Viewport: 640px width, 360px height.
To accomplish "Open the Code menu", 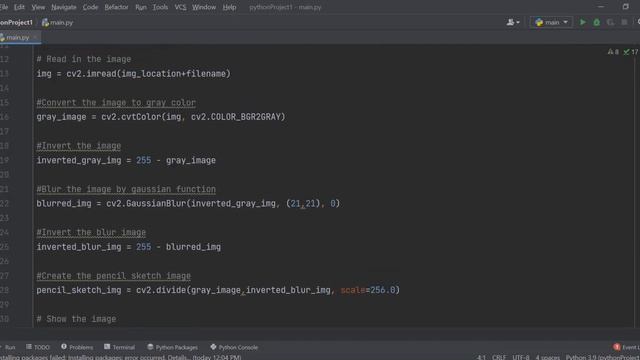I will 90,7.
